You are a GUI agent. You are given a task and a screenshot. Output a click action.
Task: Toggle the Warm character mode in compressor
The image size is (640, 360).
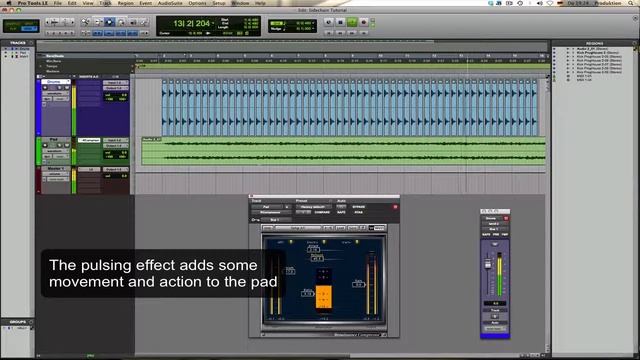click(x=357, y=242)
